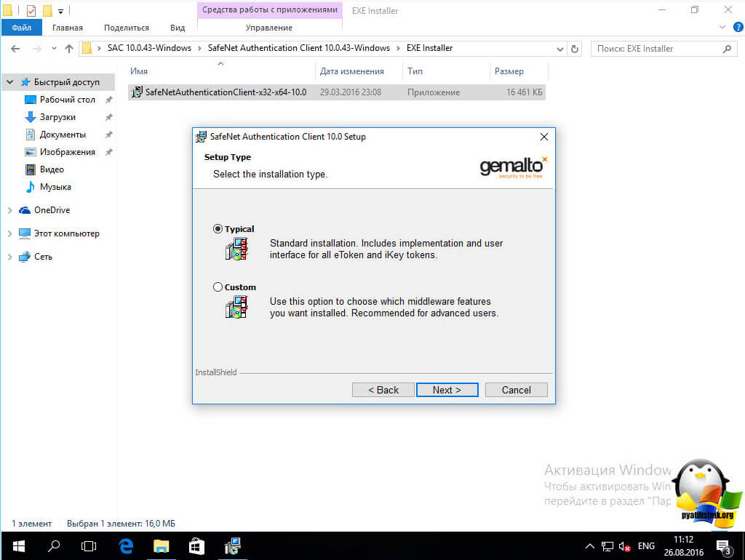The width and height of the screenshot is (745, 560).
Task: Open the Windows Store taskbar icon
Action: [x=196, y=546]
